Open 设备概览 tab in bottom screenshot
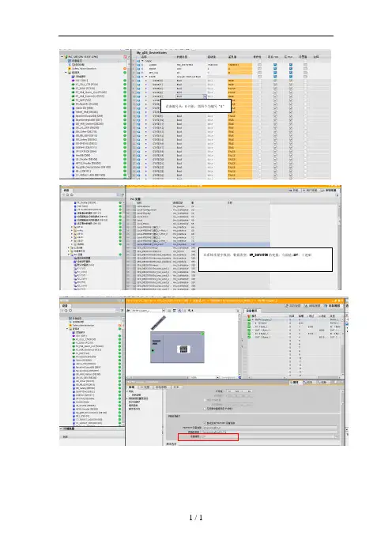 (x=251, y=311)
